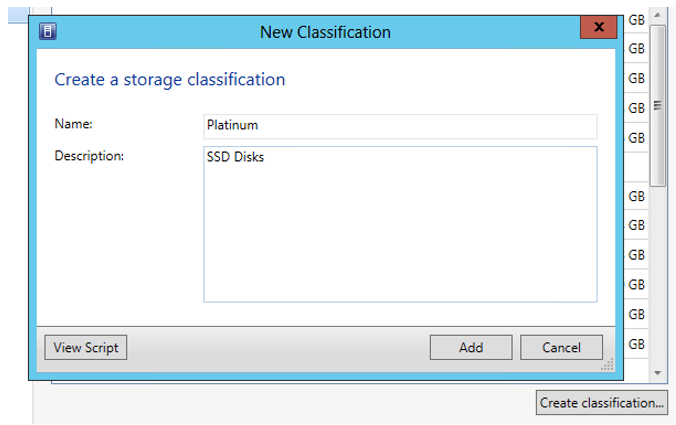Cancel the classification dialog
This screenshot has height=425, width=676.
tap(561, 348)
